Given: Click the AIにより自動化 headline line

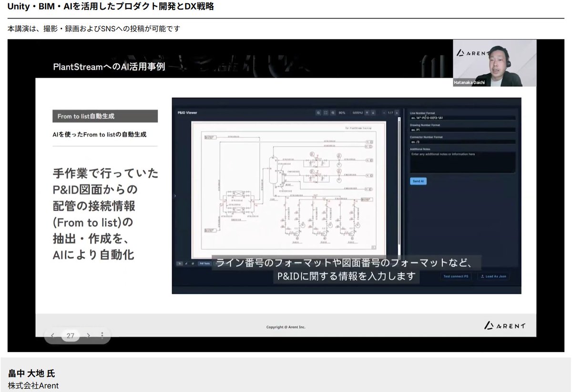Looking at the screenshot, I should (x=93, y=255).
